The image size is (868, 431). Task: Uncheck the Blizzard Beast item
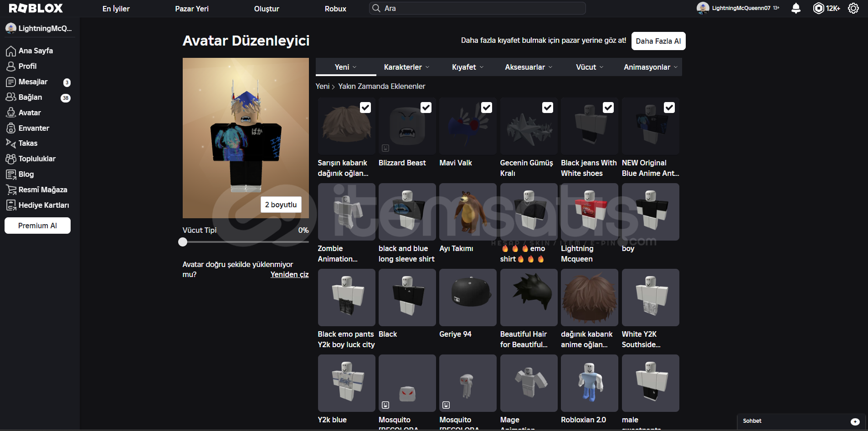(x=426, y=108)
